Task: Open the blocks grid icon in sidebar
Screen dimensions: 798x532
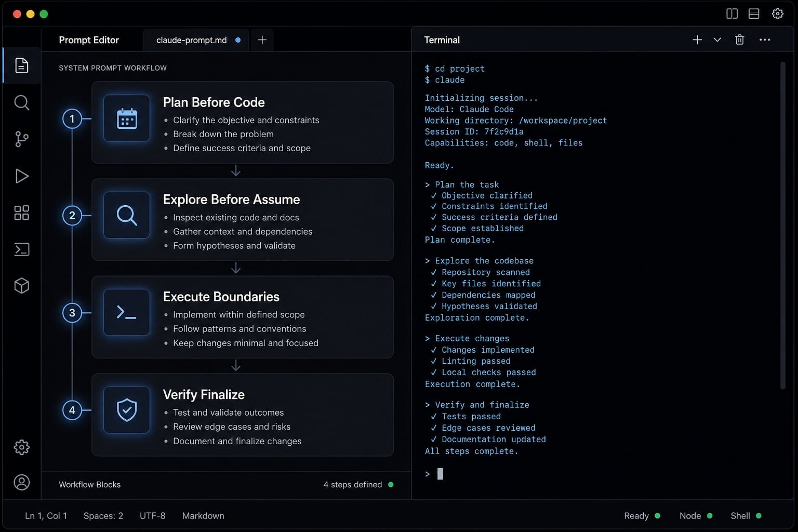Action: click(x=22, y=212)
